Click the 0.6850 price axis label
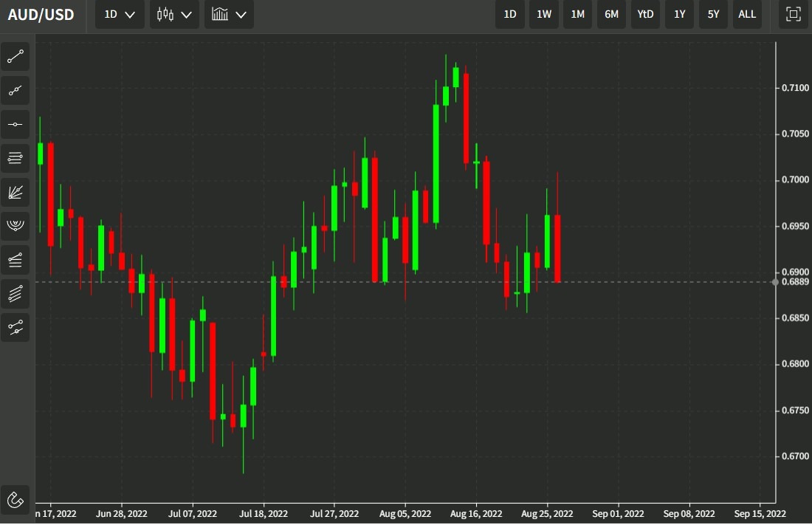 [795, 318]
